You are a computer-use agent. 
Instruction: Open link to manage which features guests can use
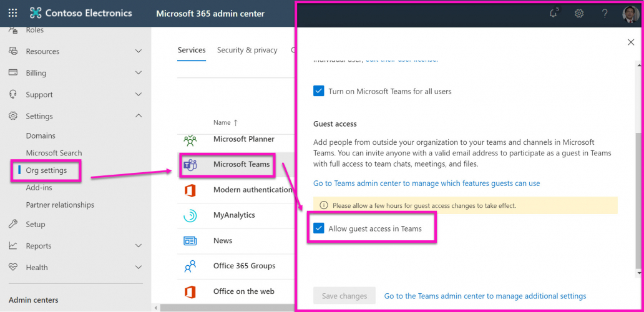pos(426,183)
